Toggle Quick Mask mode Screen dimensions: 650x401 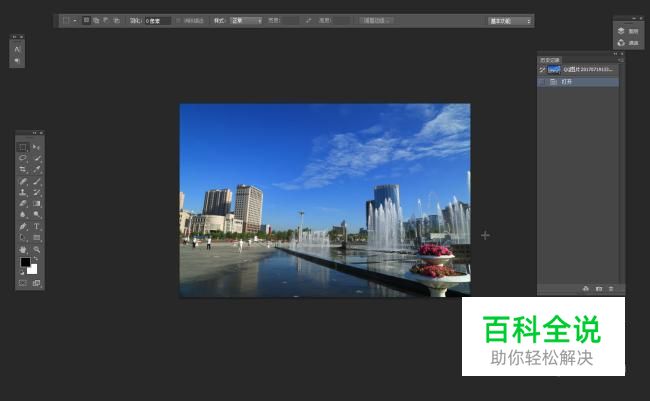pos(23,283)
